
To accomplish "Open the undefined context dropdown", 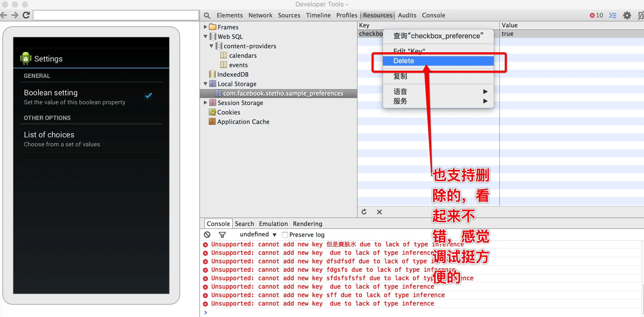I will 258,234.
